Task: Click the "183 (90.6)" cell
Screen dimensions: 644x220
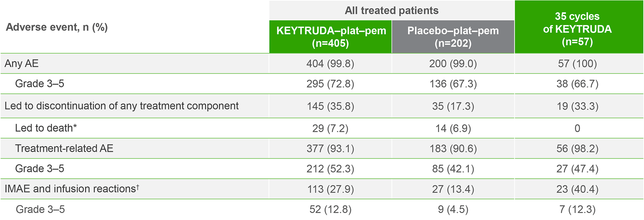Action: pyautogui.click(x=453, y=149)
